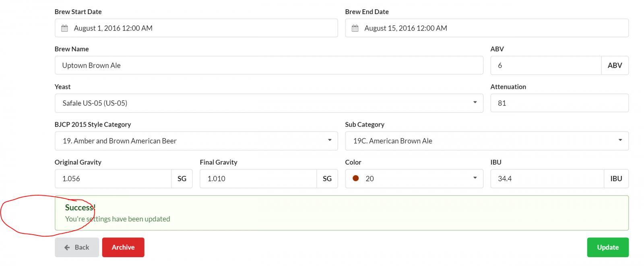This screenshot has height=266, width=644.
Task: Expand the Yeast dropdown arrow
Action: [475, 103]
